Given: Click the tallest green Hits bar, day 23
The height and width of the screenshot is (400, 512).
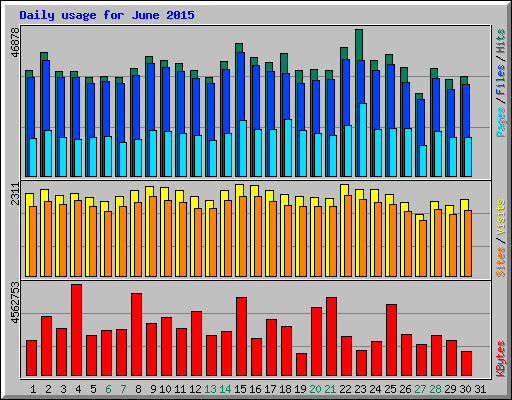Looking at the screenshot, I should click(359, 45).
